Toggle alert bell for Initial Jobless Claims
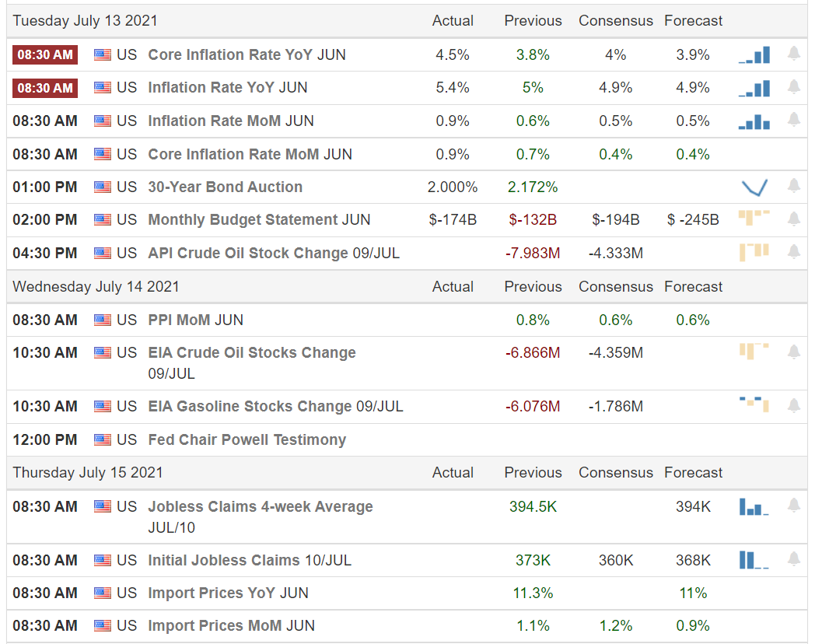The image size is (815, 644). click(793, 559)
